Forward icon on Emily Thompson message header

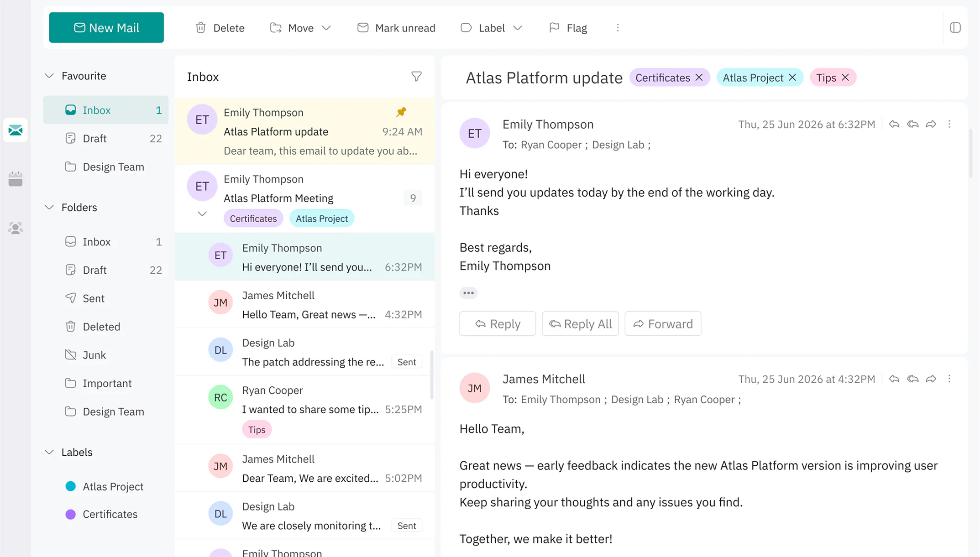coord(931,124)
